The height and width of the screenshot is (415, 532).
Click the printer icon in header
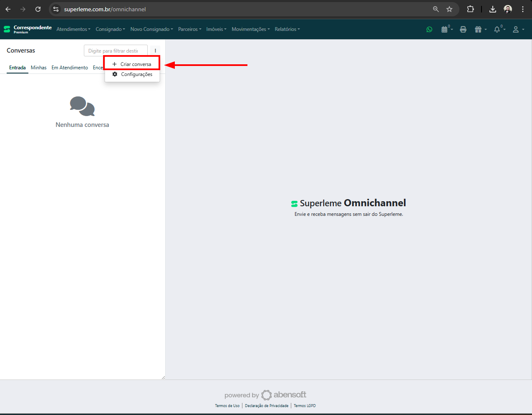coord(463,29)
